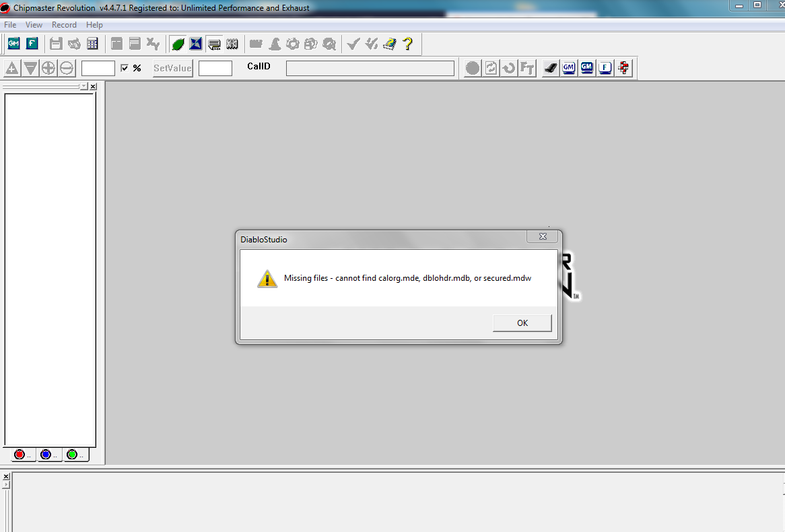Screen dimensions: 785x532
Task: Click the wizard hat icon
Action: [x=275, y=44]
